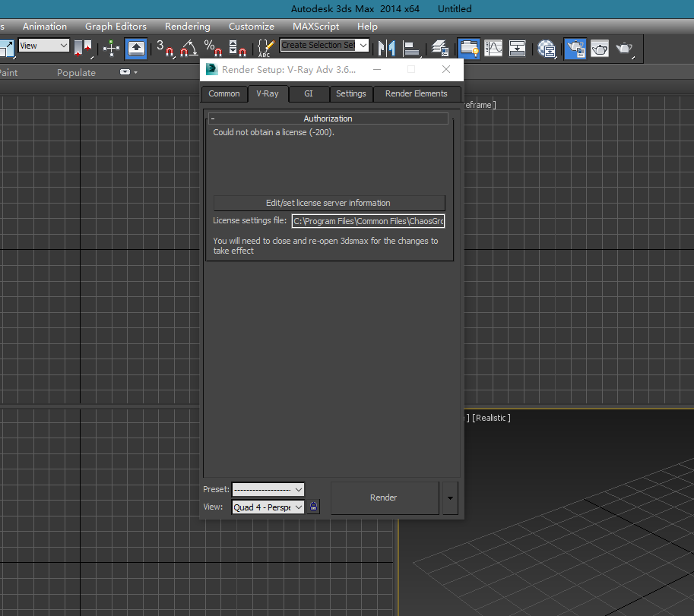Toggle the lock view icon in Render Setup
This screenshot has width=694, height=616.
313,507
